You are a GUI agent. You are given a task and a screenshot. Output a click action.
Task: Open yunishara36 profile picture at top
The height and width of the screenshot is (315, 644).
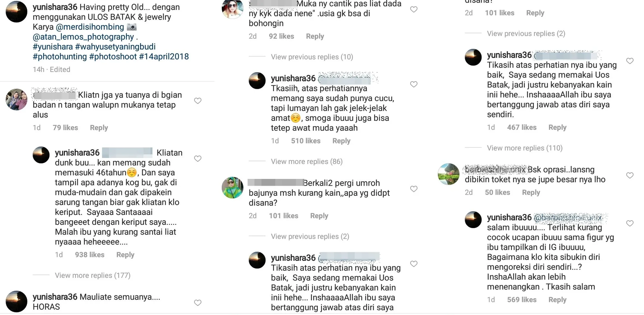[16, 12]
